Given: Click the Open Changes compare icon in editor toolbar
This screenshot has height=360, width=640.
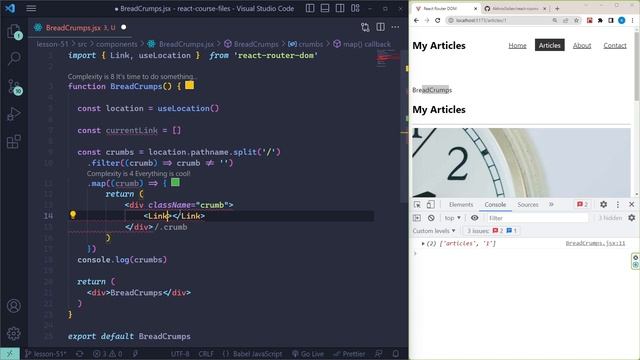Looking at the screenshot, I should 365,27.
